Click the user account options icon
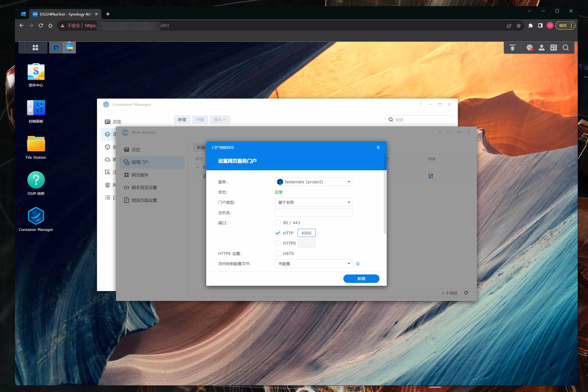 pyautogui.click(x=542, y=47)
